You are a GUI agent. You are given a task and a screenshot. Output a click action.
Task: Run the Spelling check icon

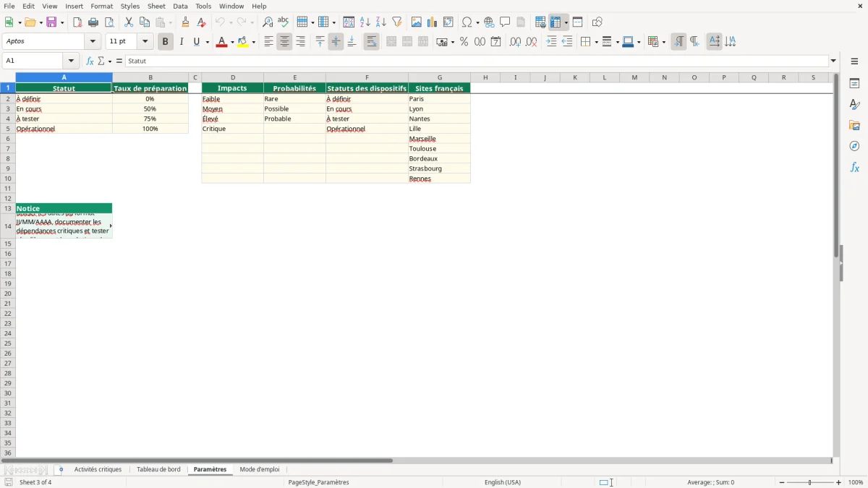[284, 22]
